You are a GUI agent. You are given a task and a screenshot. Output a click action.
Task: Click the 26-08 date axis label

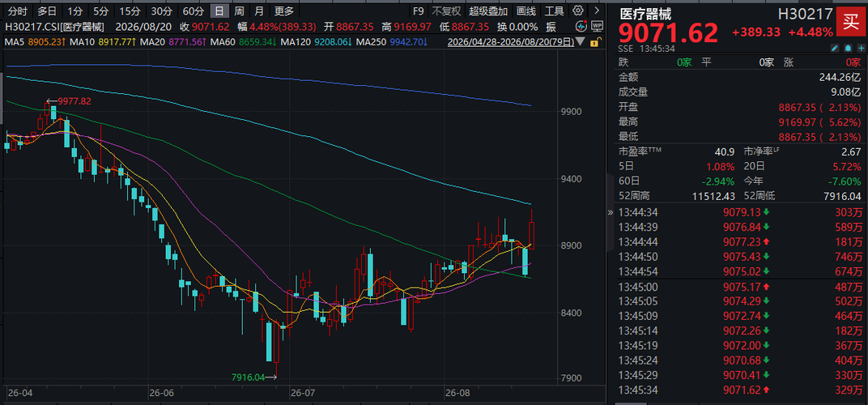click(x=457, y=393)
